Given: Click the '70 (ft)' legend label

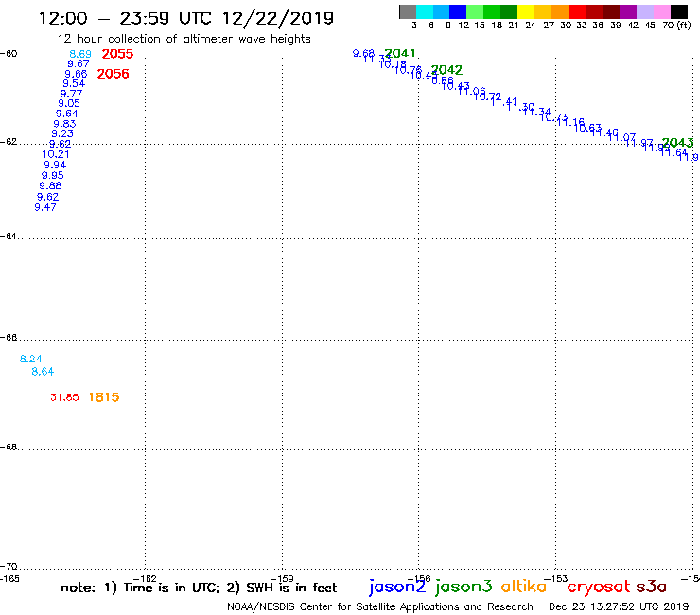Looking at the screenshot, I should pos(676,25).
